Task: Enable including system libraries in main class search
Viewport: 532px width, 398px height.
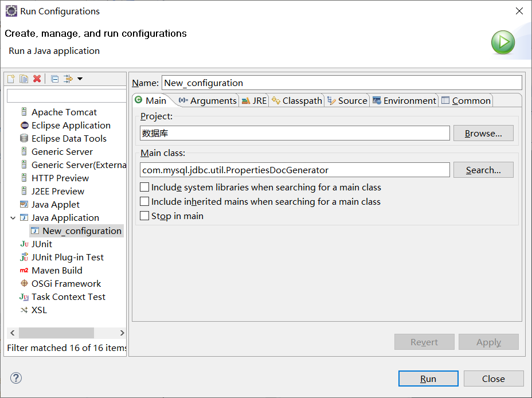Action: click(x=145, y=188)
